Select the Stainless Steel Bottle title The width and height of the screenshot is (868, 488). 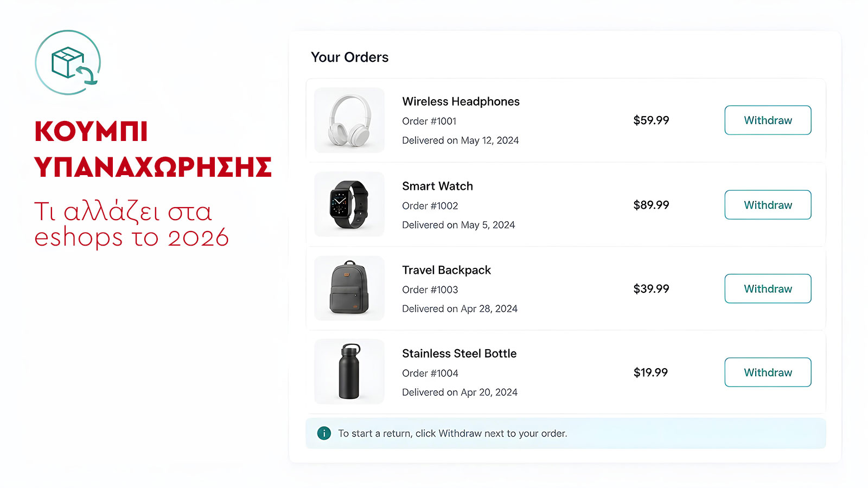tap(459, 354)
